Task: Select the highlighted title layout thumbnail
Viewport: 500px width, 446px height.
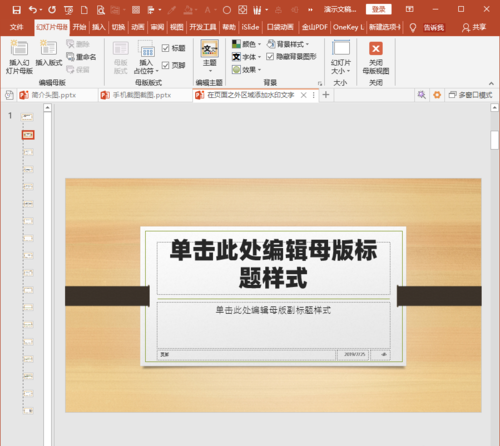Action: (28, 135)
